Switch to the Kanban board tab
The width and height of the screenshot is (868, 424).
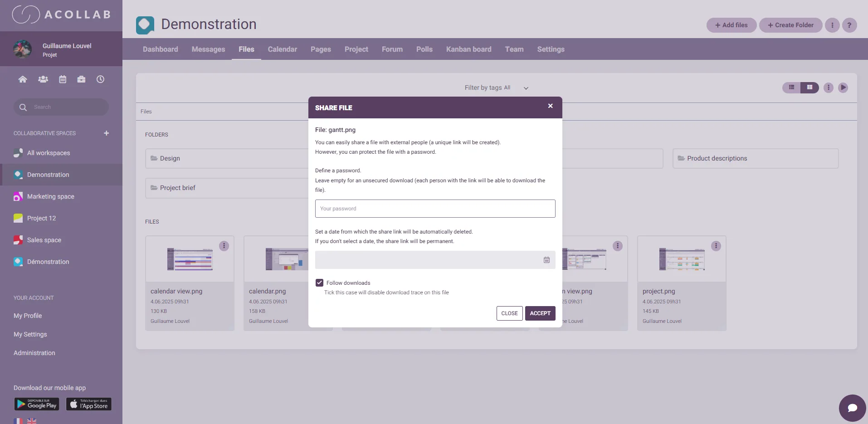tap(468, 49)
